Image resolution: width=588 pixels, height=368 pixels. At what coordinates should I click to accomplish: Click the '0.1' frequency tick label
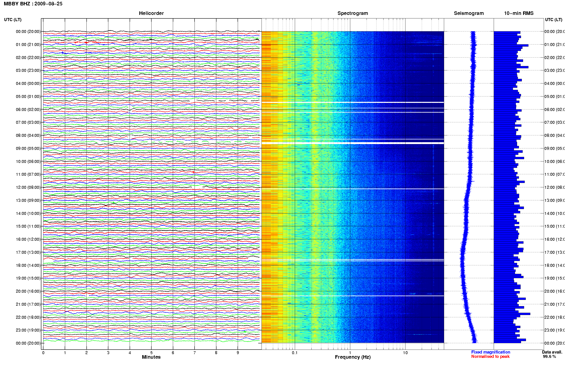295,353
